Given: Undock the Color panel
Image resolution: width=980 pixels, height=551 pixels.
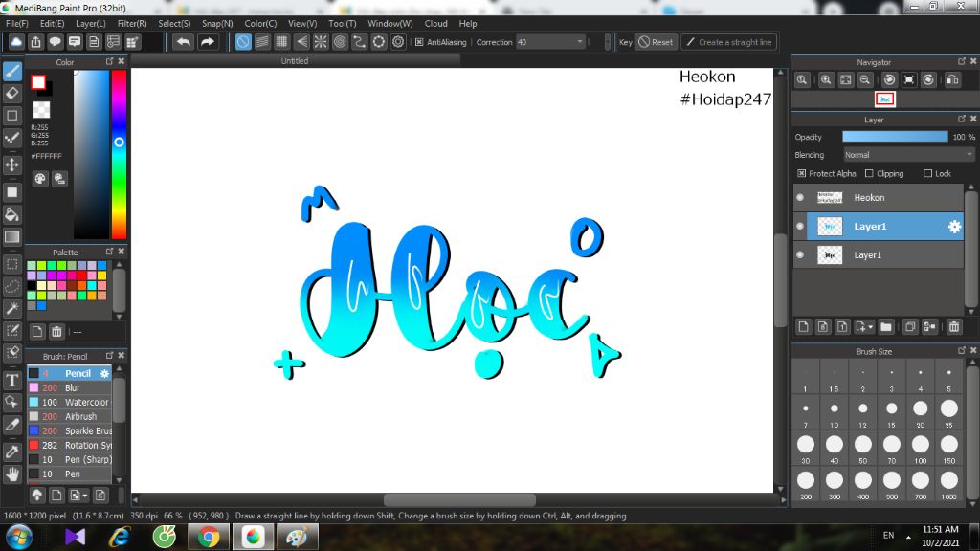Looking at the screenshot, I should (x=109, y=61).
